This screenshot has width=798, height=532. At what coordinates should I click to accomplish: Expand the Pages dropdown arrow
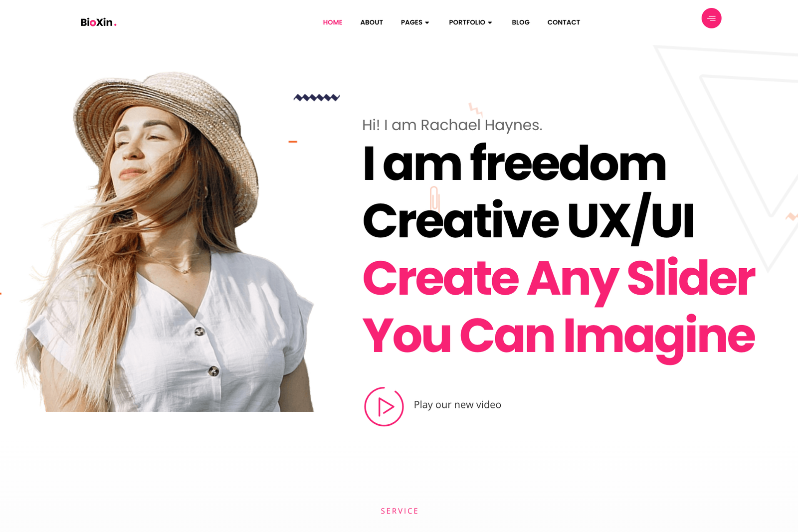[x=427, y=23]
